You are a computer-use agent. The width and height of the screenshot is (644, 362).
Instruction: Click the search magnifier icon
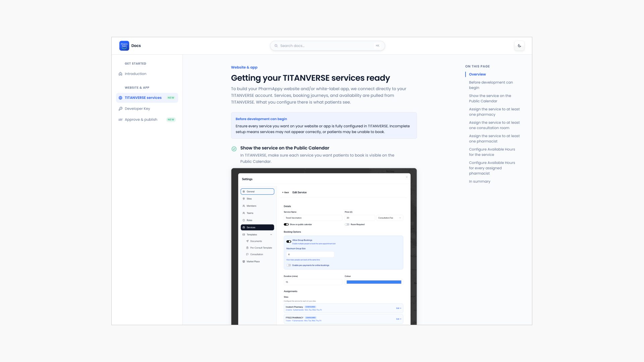click(x=276, y=46)
